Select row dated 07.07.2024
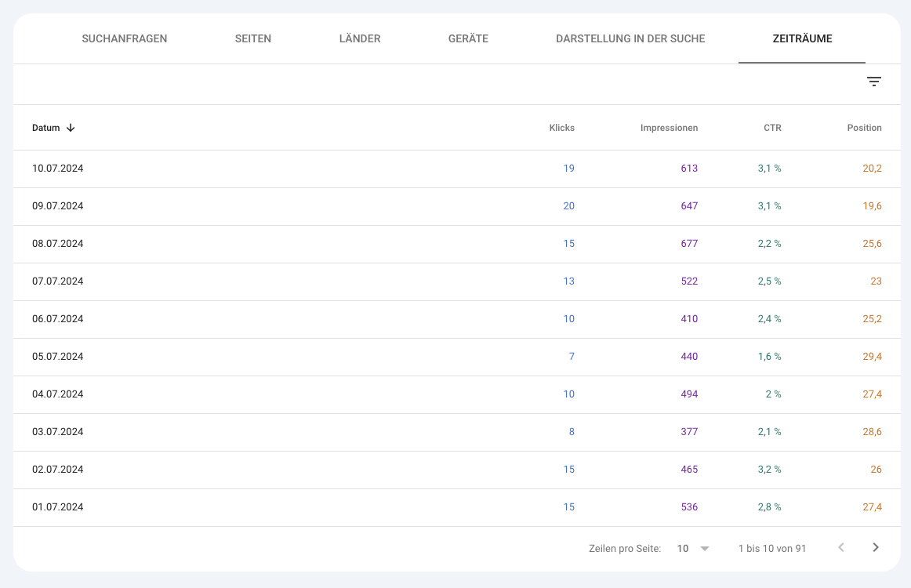911x588 pixels. (456, 281)
